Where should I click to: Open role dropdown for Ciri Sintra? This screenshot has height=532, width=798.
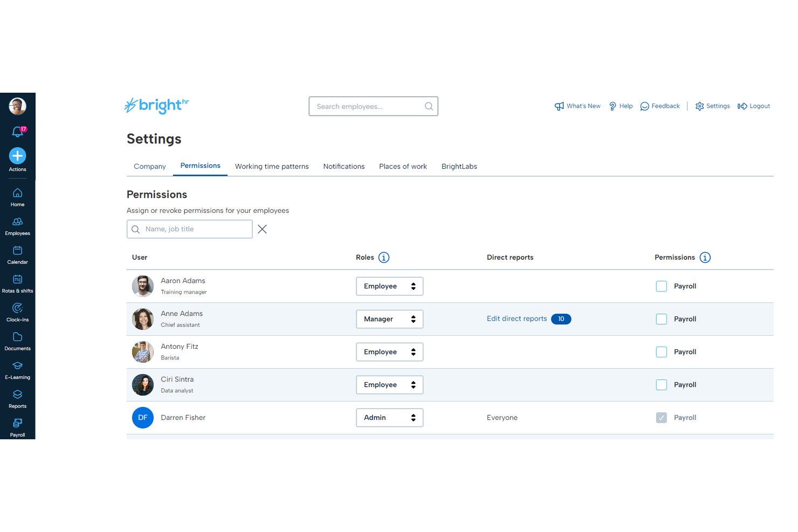coord(389,385)
